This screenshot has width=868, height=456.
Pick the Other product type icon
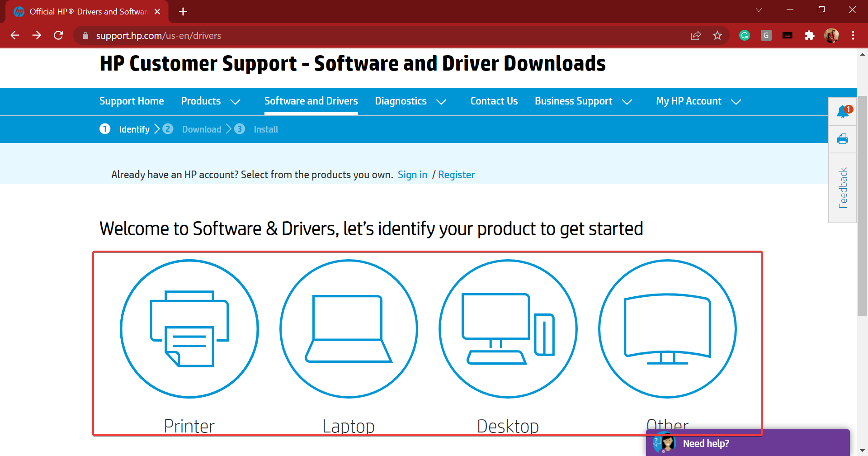point(667,329)
